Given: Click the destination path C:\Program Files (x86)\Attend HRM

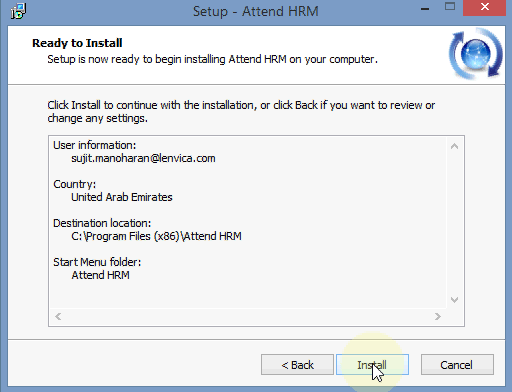Looking at the screenshot, I should (x=156, y=236).
